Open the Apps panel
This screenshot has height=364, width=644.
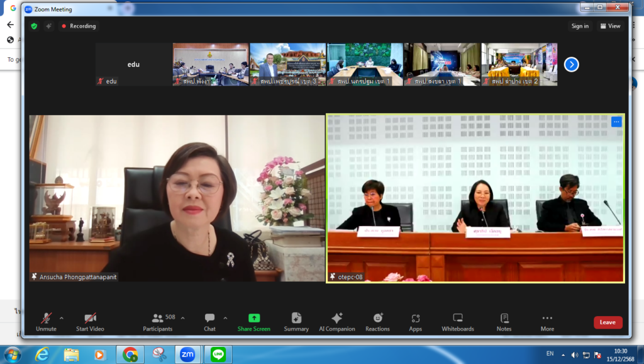pyautogui.click(x=415, y=321)
